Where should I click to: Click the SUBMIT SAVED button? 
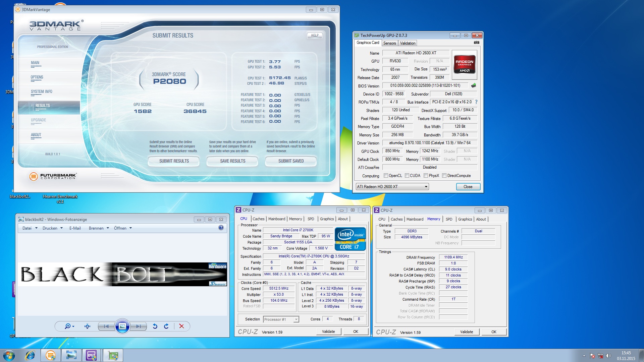pyautogui.click(x=291, y=161)
